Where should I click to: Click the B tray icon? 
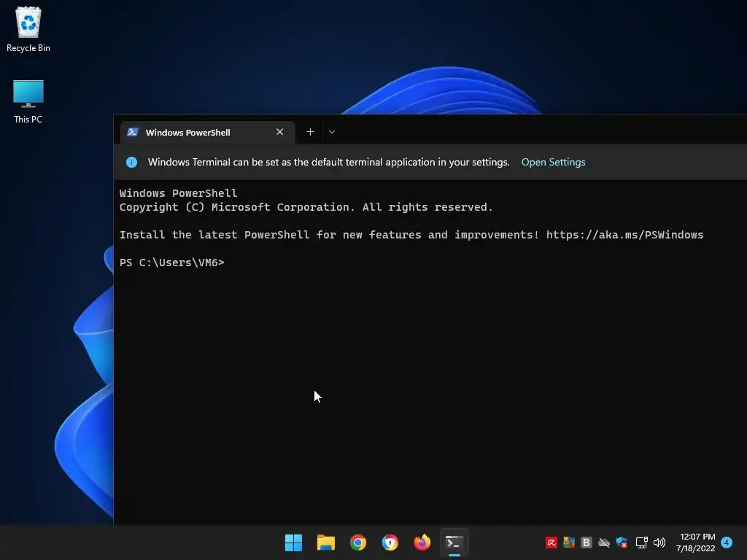coord(587,542)
